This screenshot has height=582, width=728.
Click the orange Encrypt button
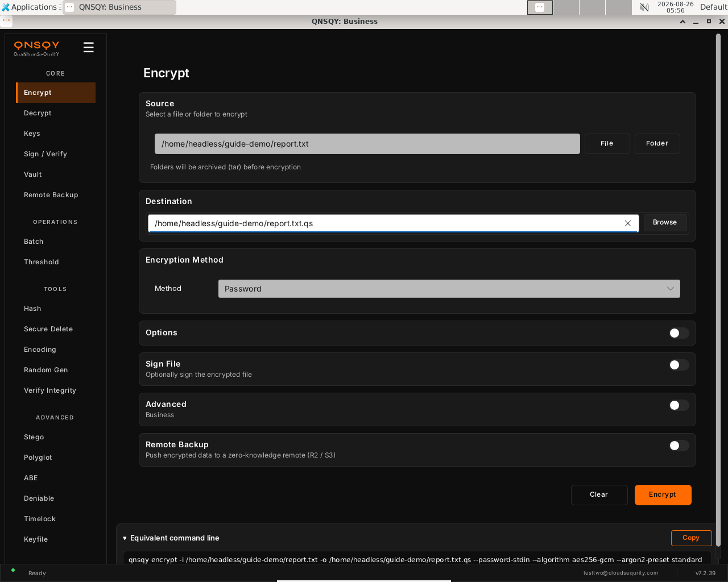pyautogui.click(x=663, y=495)
